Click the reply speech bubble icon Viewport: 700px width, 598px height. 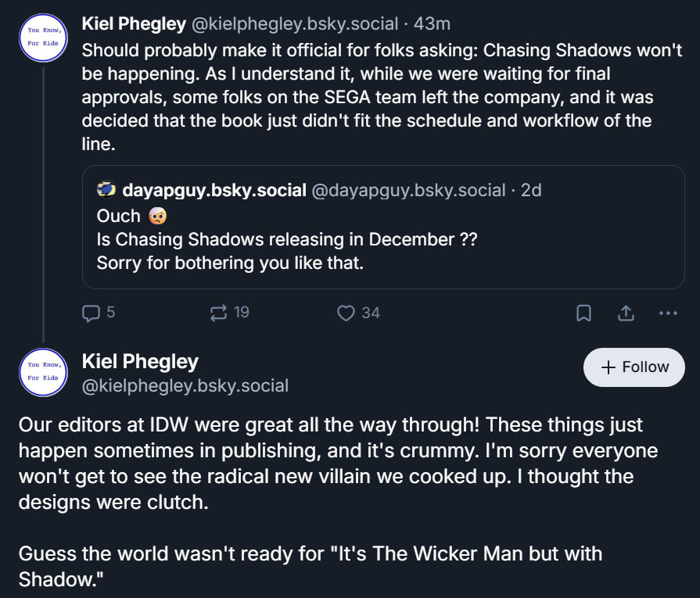pyautogui.click(x=91, y=313)
